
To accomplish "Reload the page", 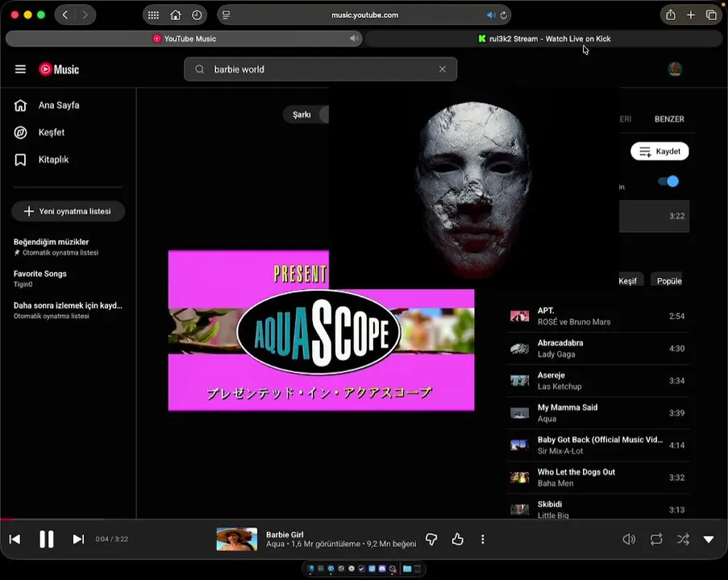I will coord(503,14).
